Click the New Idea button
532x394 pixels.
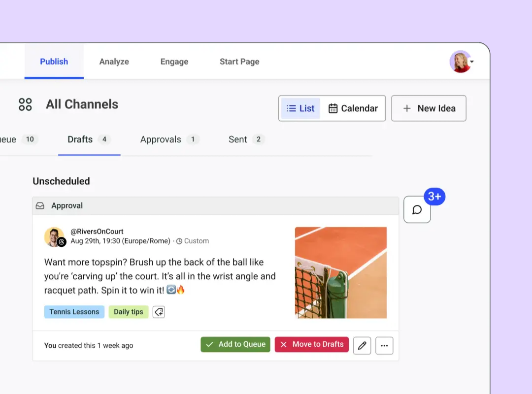coord(429,108)
